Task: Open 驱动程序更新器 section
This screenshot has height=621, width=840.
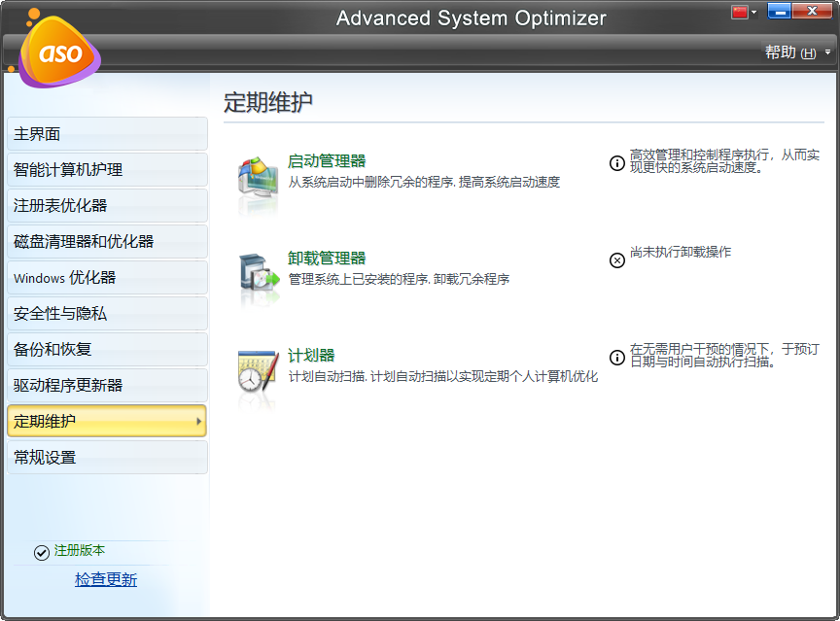Action: tap(107, 385)
